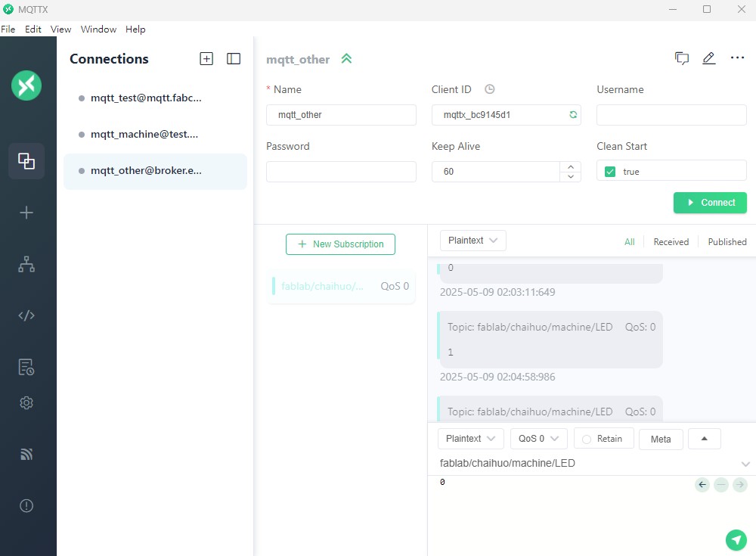Screen dimensions: 756x556
Task: Collapse connection details with the double chevron
Action: (x=346, y=59)
